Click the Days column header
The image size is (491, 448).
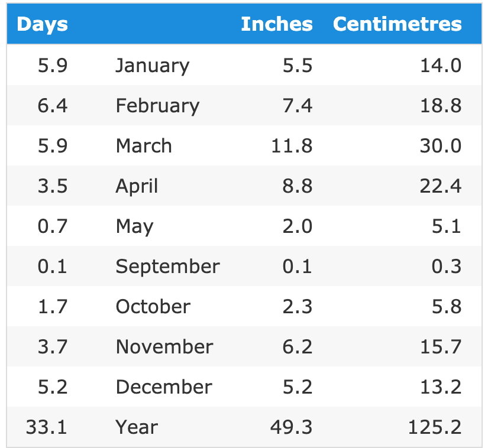tap(42, 24)
